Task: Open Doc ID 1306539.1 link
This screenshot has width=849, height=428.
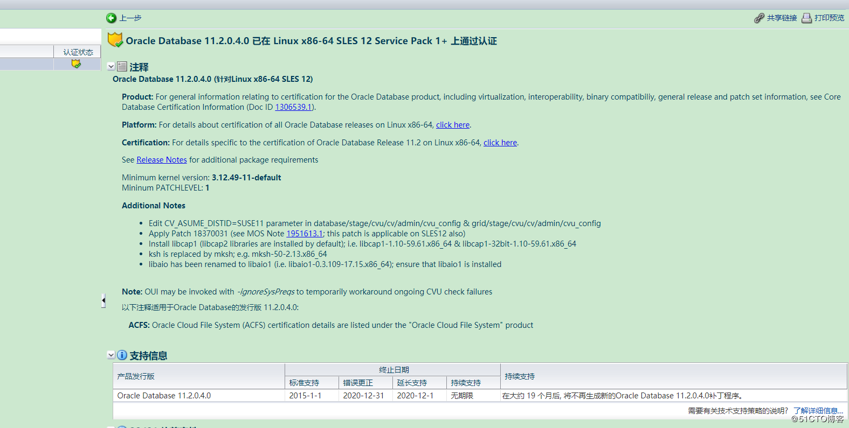Action: click(x=293, y=107)
